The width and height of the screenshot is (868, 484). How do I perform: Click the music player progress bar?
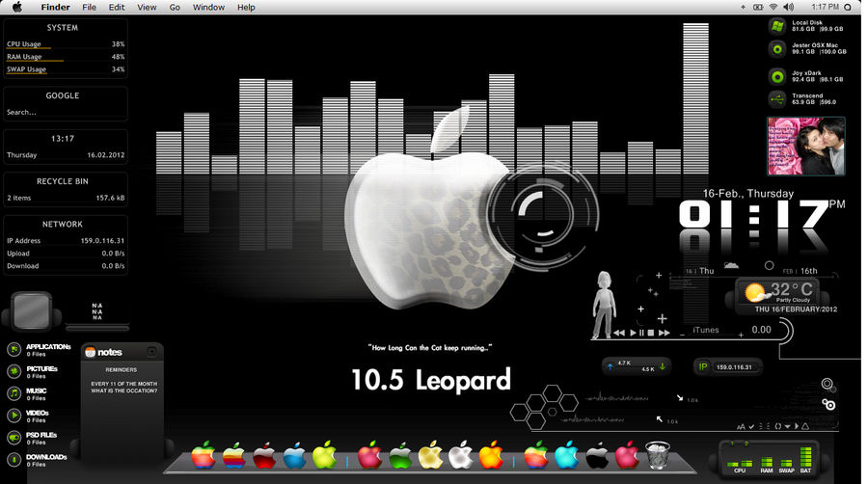(97, 328)
